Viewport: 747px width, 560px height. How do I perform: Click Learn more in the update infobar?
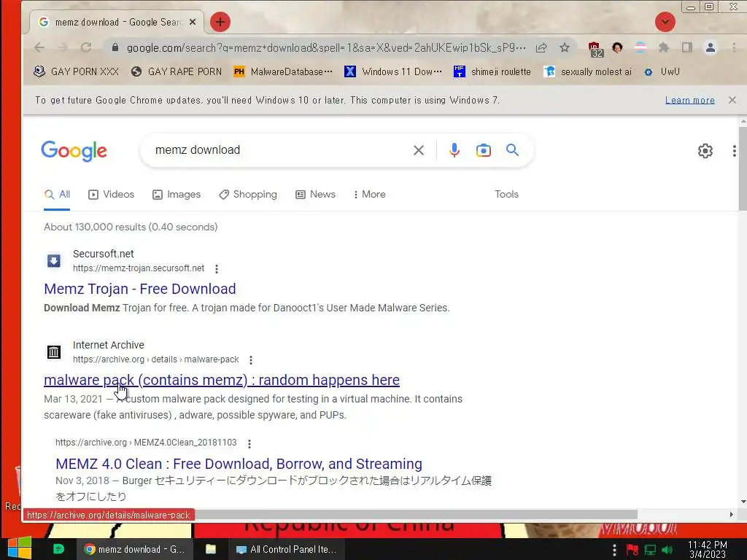coord(690,100)
